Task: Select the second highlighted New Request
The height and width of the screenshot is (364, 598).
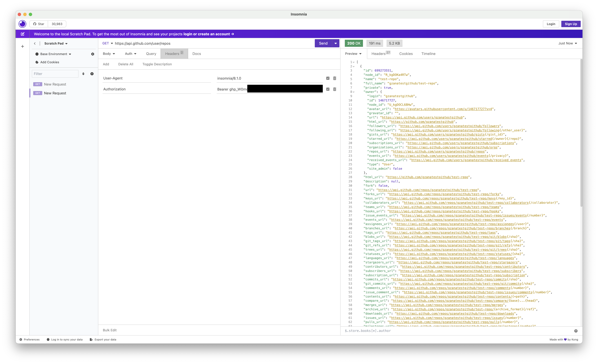Action: click(x=64, y=93)
